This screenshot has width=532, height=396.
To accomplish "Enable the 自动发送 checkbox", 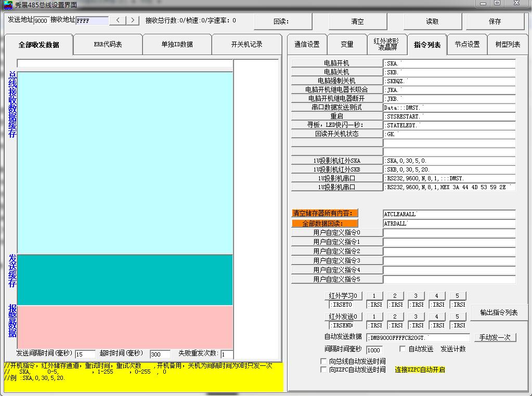I will pyautogui.click(x=403, y=349).
